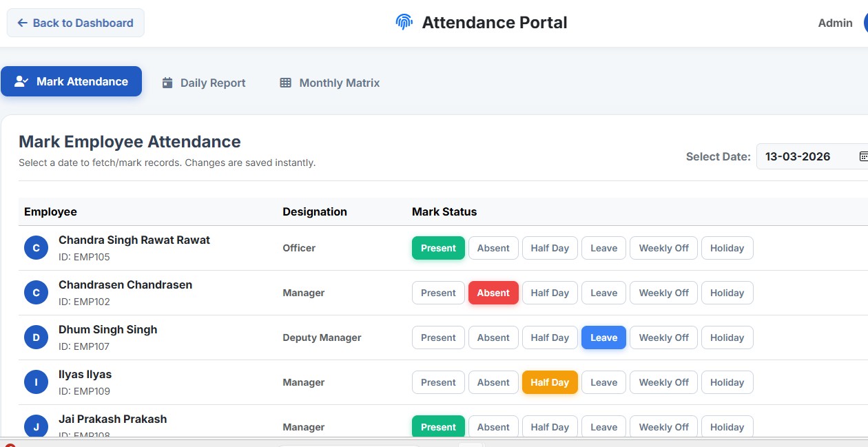868x447 pixels.
Task: Select the Mark Attendance person icon
Action: point(20,81)
